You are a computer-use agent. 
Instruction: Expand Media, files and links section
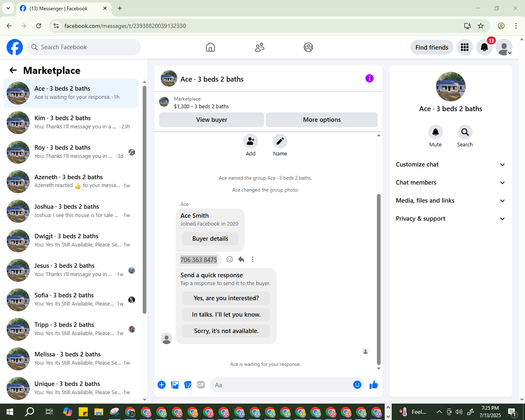coord(451,201)
